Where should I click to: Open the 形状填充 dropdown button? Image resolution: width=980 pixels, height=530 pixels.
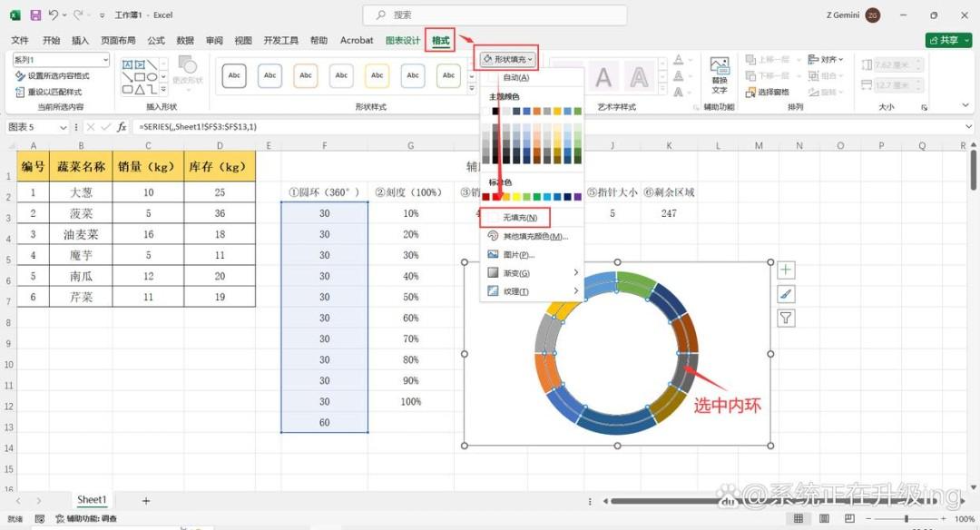(509, 59)
